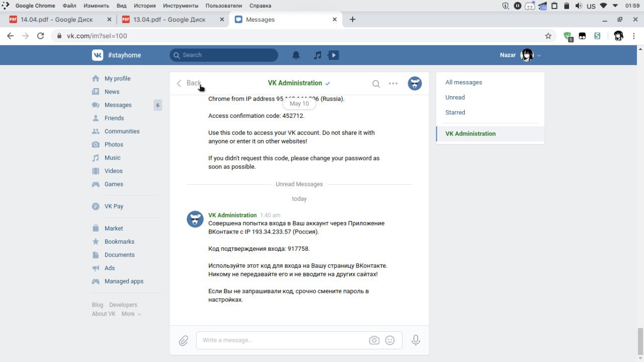
Task: Click the 1:40 am message timestamp
Action: tap(270, 215)
